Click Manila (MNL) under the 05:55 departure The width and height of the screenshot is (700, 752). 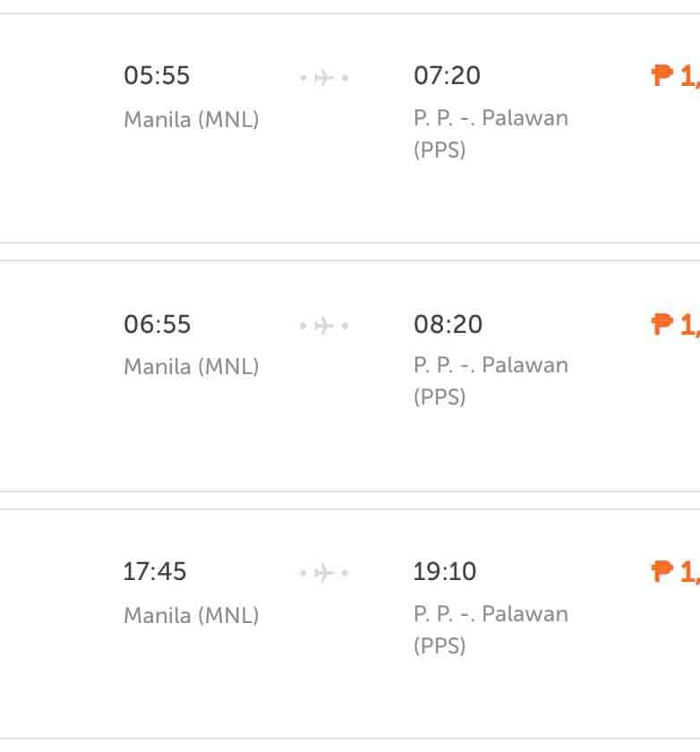click(x=192, y=119)
